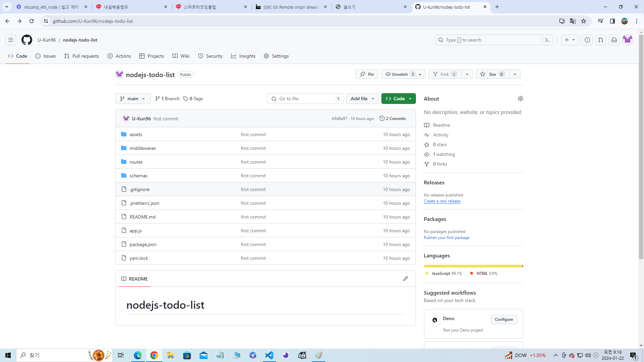This screenshot has height=362, width=644.
Task: Configure the Deno workflow
Action: (x=504, y=319)
